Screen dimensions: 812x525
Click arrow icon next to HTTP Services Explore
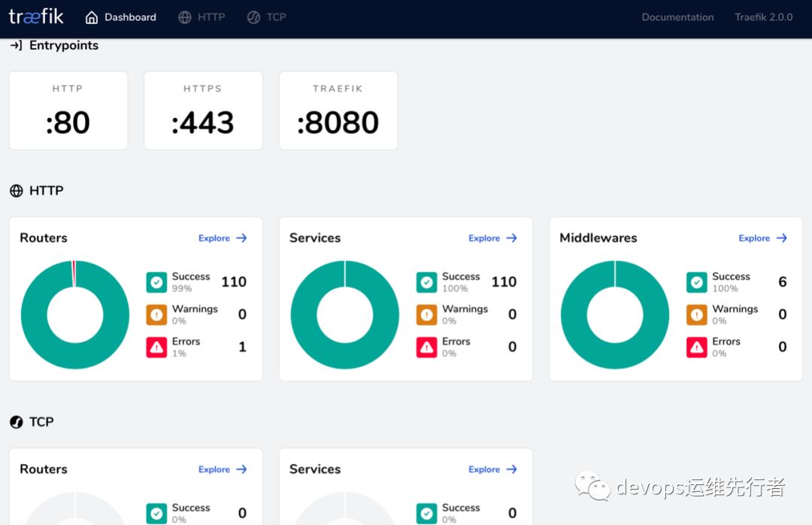click(x=512, y=238)
